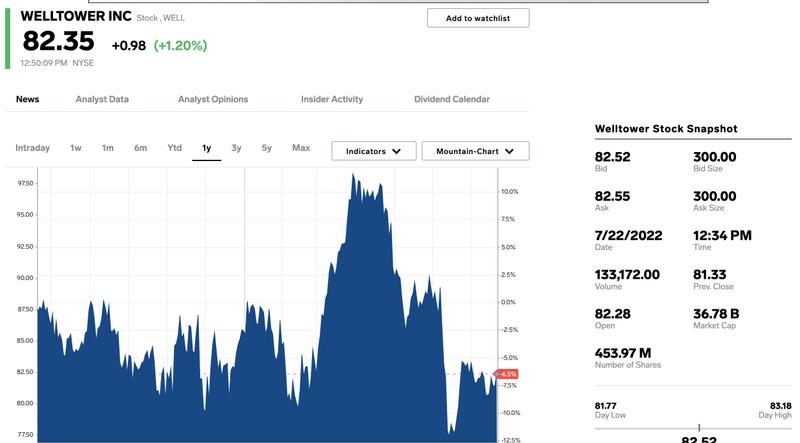Click the Day Low value 81.77
Image resolution: width=800 pixels, height=443 pixels.
pyautogui.click(x=606, y=406)
